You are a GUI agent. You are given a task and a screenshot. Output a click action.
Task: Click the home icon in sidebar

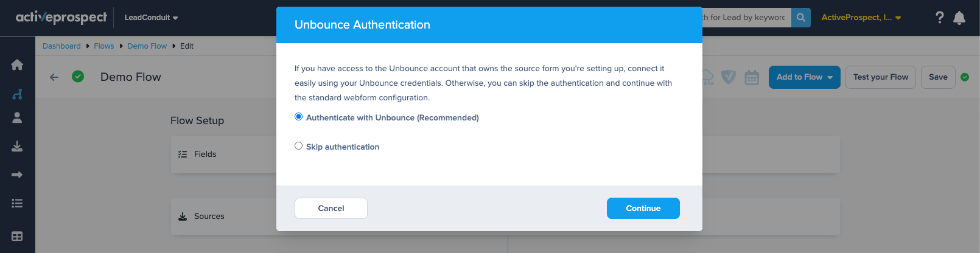17,65
